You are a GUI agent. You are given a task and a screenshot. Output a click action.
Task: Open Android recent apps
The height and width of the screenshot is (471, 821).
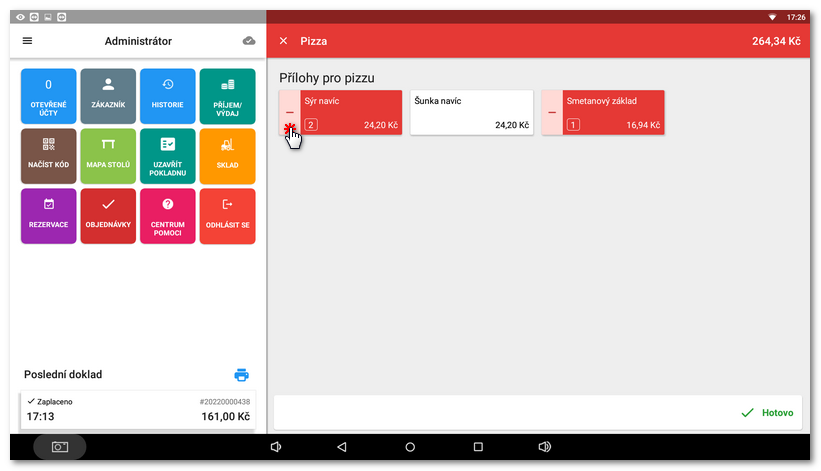478,447
